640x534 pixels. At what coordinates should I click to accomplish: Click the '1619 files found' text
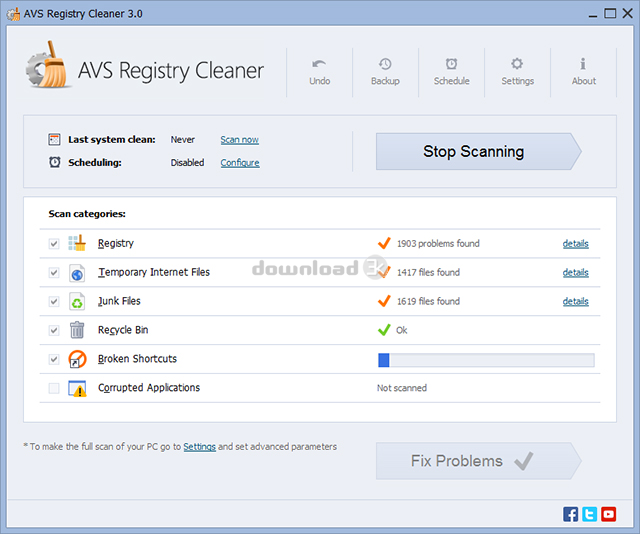click(x=428, y=301)
